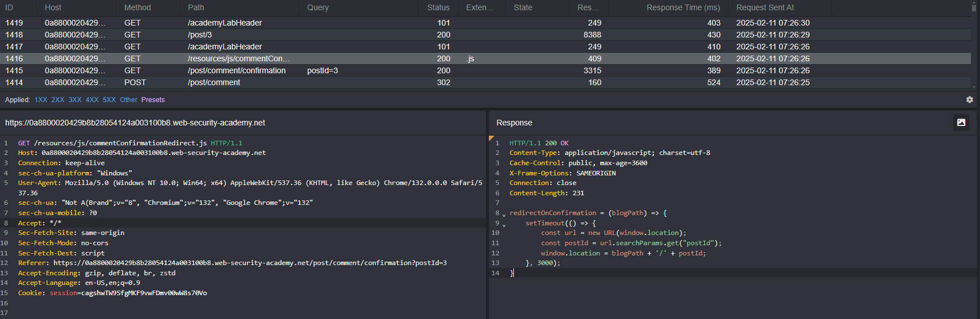
Task: Open the Presets filter menu
Action: click(153, 100)
